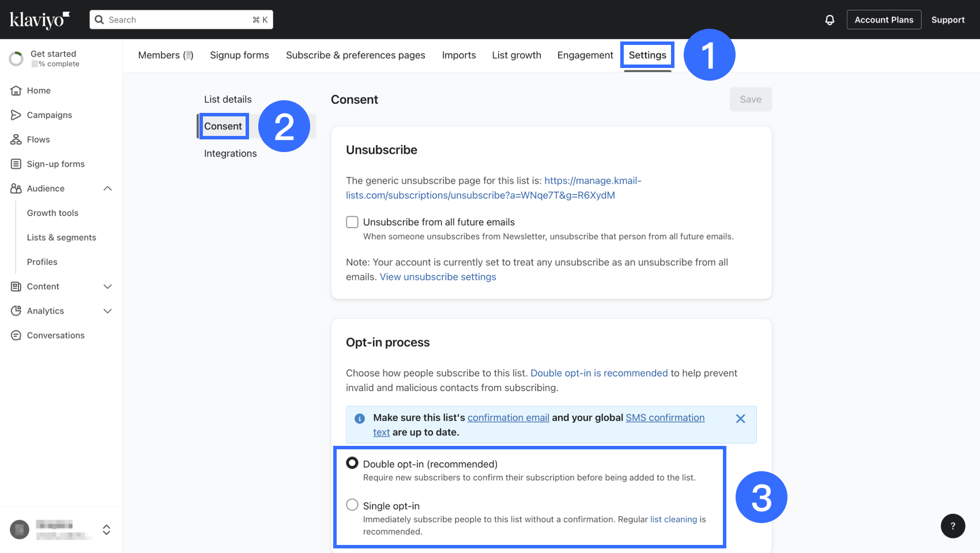Click the Conversations chat icon
This screenshot has height=553, width=980.
(x=16, y=335)
